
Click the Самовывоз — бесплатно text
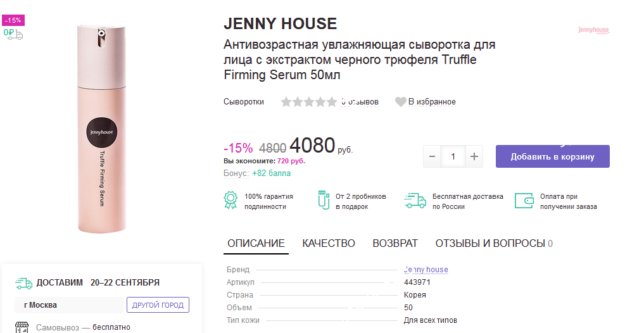point(84,328)
